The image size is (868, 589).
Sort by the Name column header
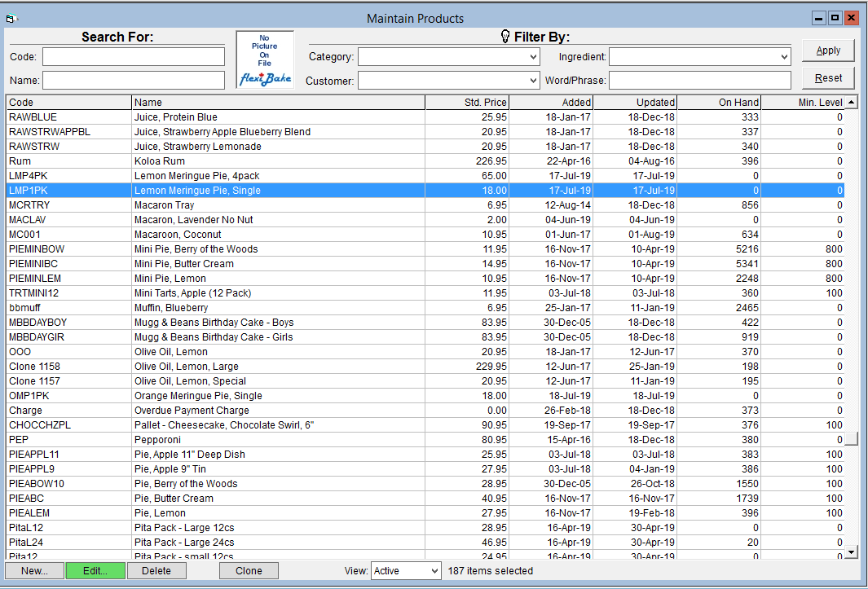[279, 103]
